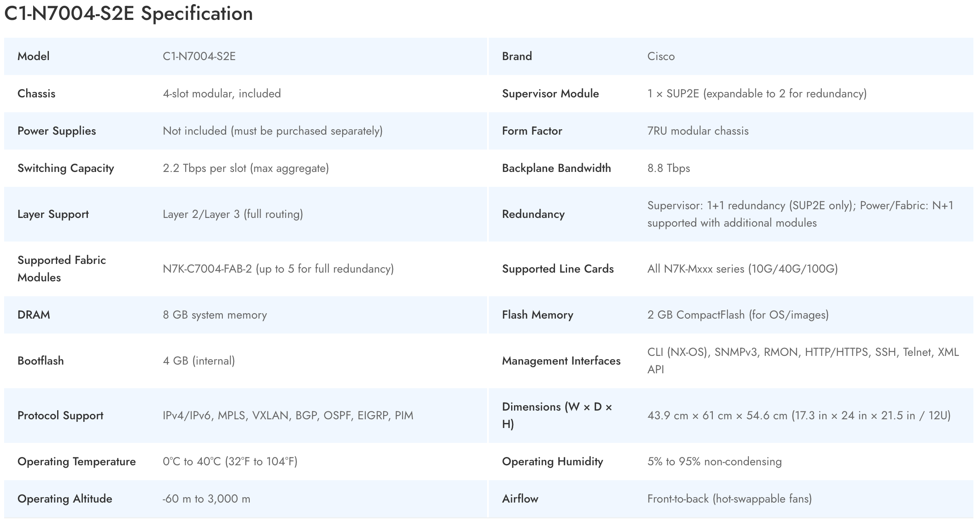Click the Brand value Cisco
980x527 pixels.
[x=661, y=56]
